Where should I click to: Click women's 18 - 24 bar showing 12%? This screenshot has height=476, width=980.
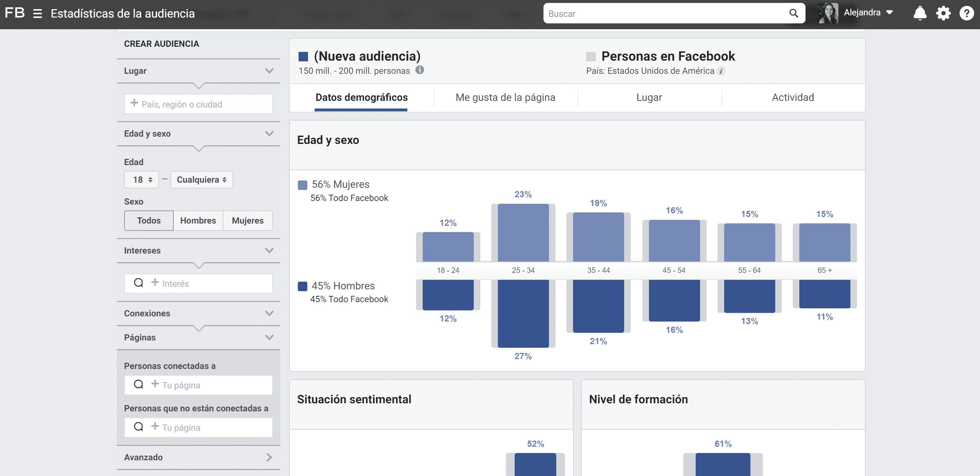coord(448,247)
